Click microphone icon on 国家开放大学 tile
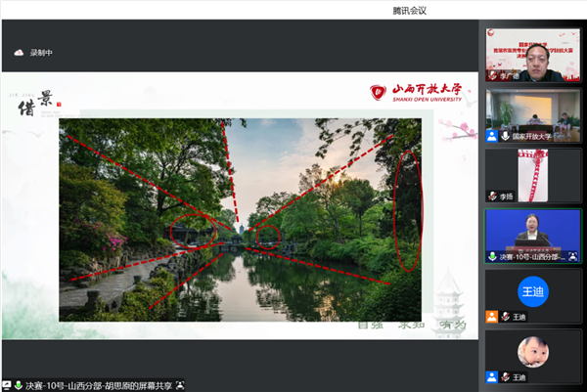This screenshot has height=392, width=587. click(x=505, y=137)
